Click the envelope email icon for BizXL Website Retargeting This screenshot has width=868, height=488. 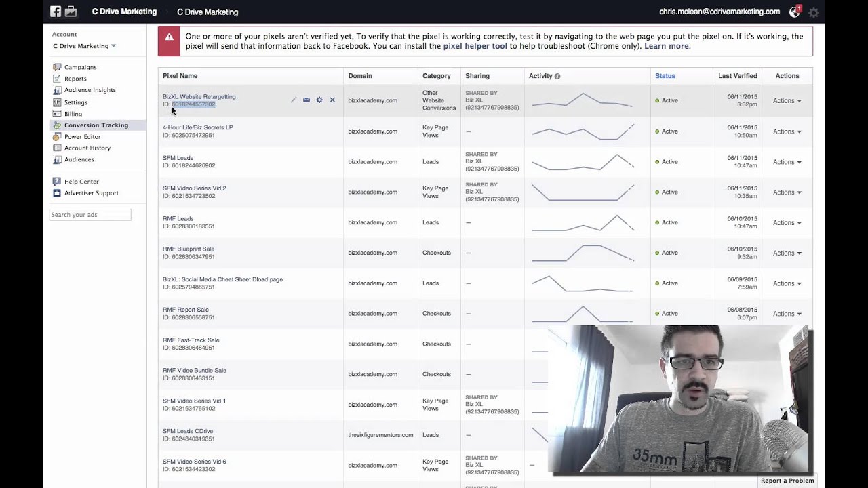coord(307,100)
